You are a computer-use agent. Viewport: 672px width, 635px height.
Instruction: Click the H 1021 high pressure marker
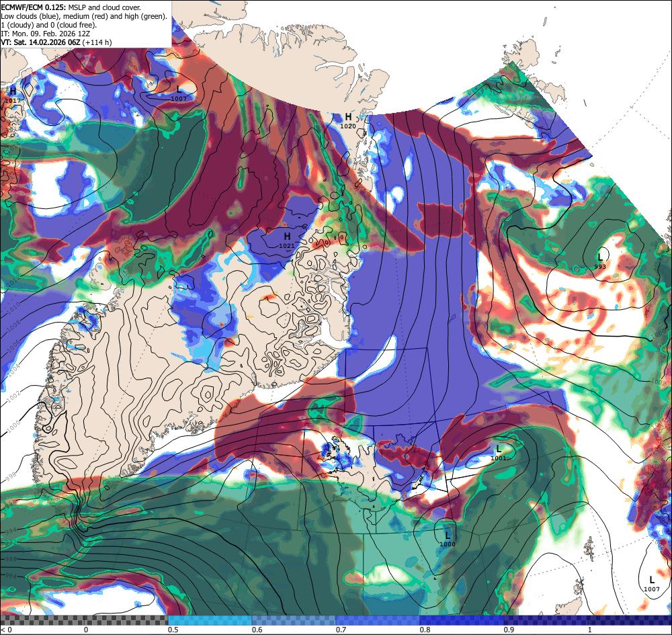287,241
